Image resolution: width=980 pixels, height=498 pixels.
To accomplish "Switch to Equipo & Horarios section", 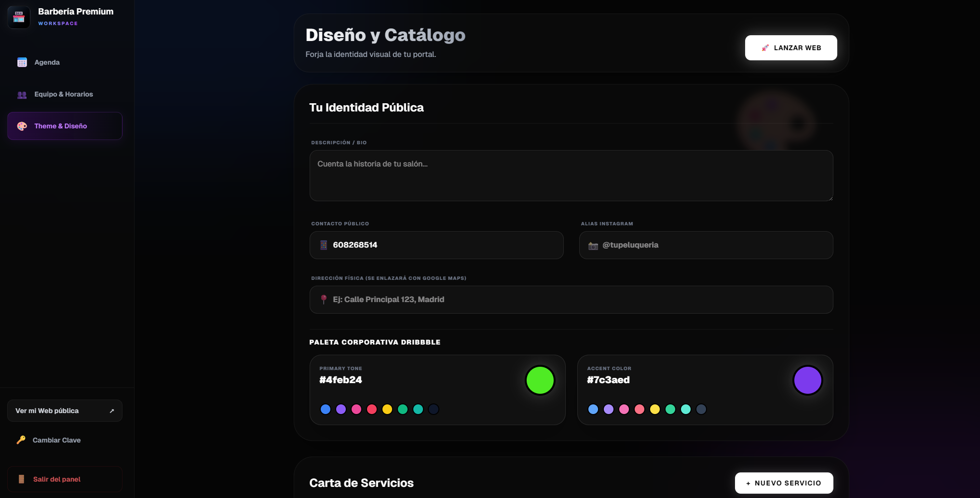I will coord(64,95).
